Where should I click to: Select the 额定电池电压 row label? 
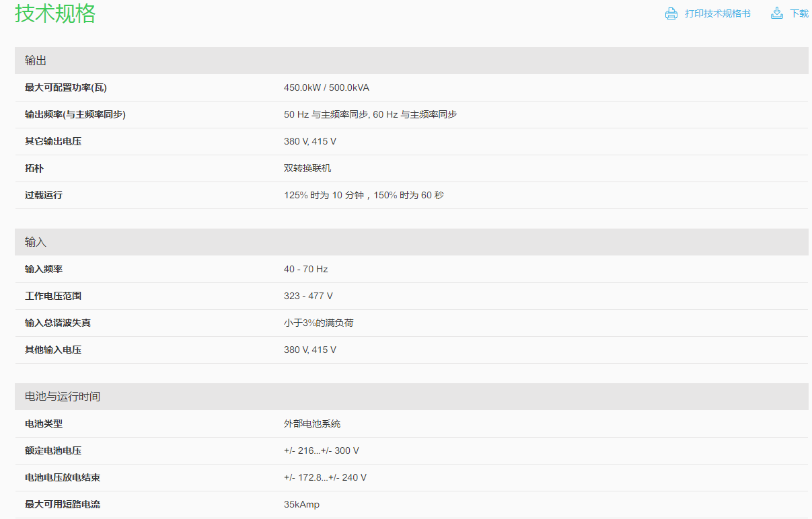pos(53,450)
